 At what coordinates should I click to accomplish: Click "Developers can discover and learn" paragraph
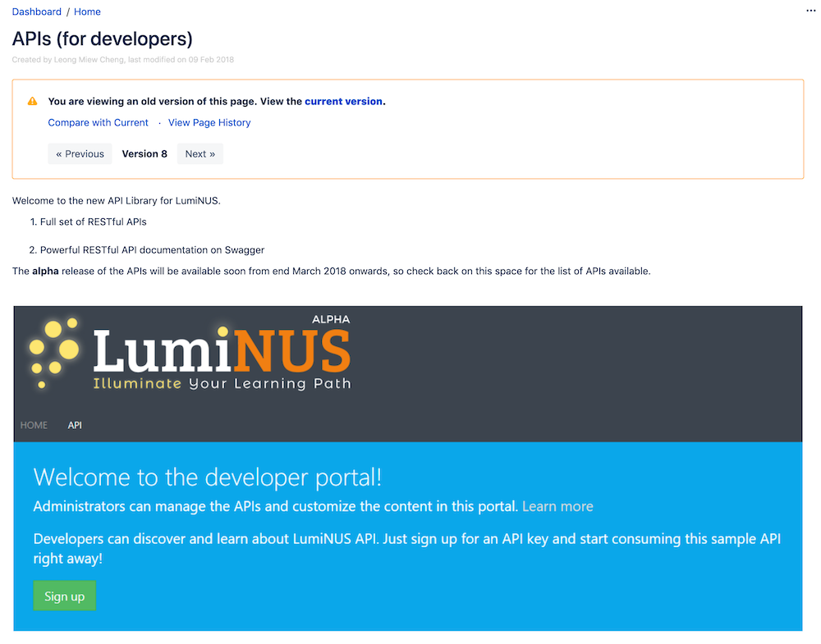407,549
